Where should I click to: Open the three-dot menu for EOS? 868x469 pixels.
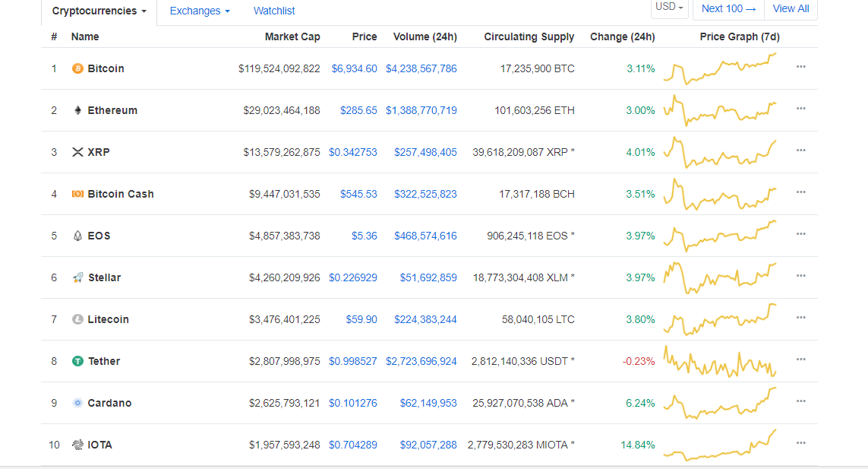point(800,234)
